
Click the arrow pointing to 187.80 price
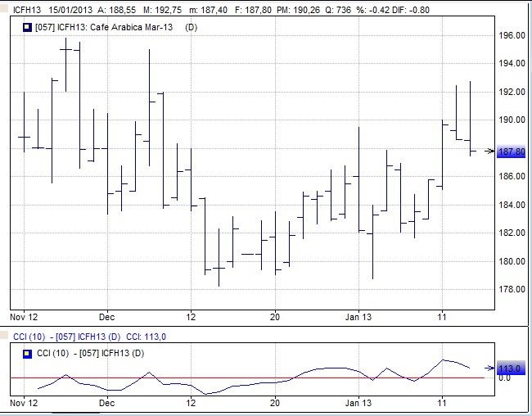click(489, 151)
